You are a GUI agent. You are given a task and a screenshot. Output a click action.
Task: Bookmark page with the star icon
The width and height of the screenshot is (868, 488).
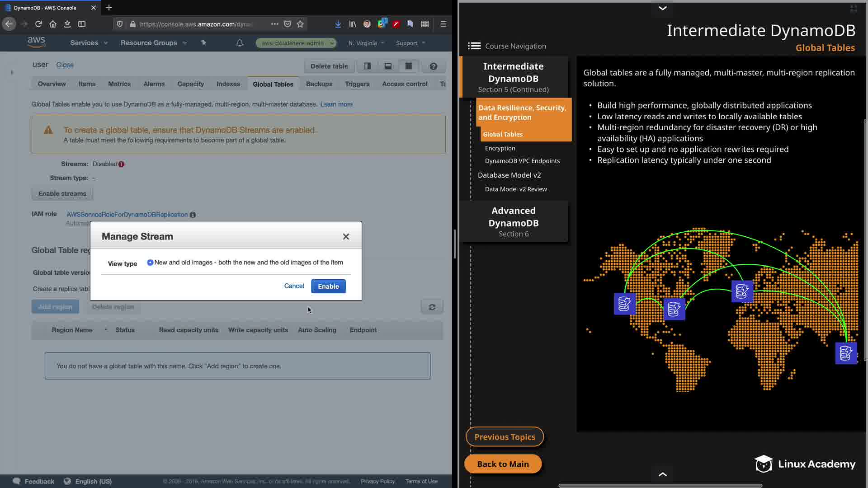tap(300, 24)
